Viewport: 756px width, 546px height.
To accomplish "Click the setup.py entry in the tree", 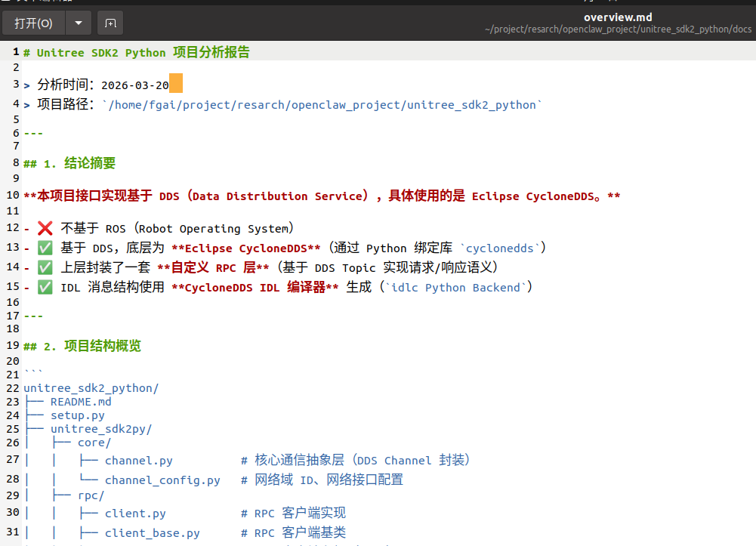I will [x=78, y=415].
